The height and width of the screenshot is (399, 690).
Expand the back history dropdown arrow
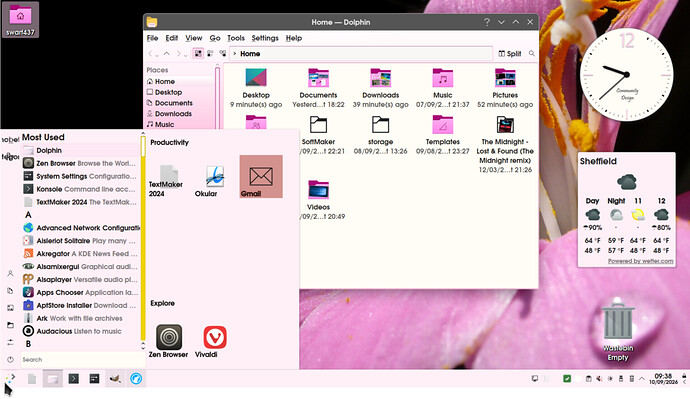pyautogui.click(x=157, y=55)
